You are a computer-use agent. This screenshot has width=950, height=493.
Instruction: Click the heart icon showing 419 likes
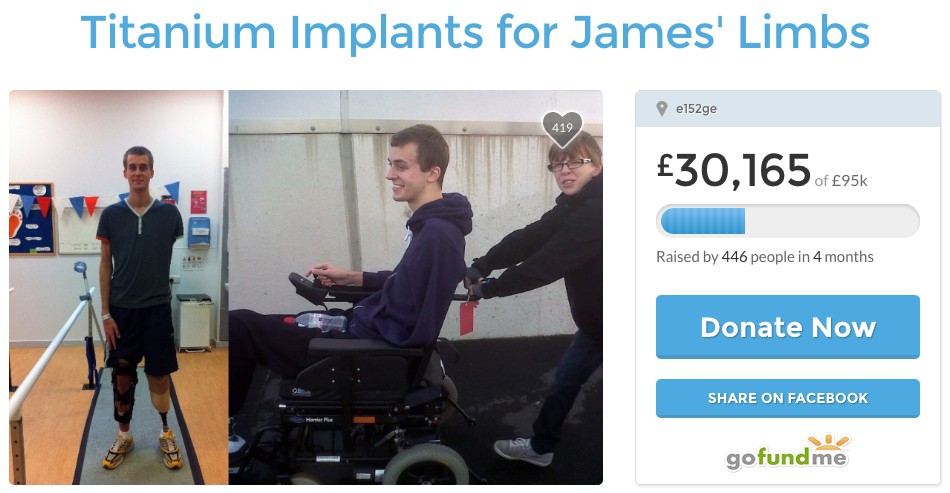click(x=562, y=129)
